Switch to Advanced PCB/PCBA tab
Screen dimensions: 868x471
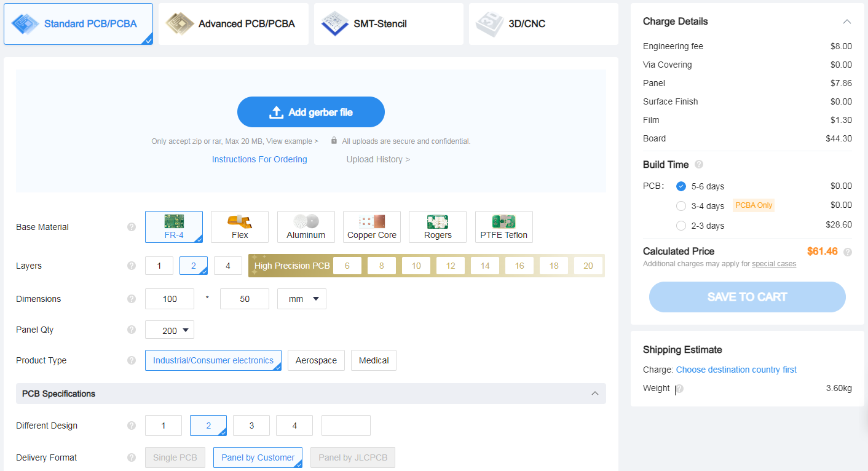point(233,24)
